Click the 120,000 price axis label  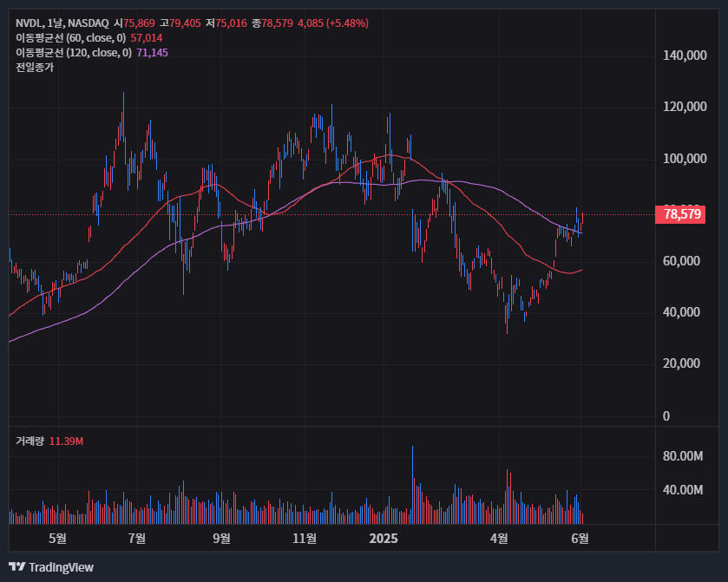coord(685,107)
